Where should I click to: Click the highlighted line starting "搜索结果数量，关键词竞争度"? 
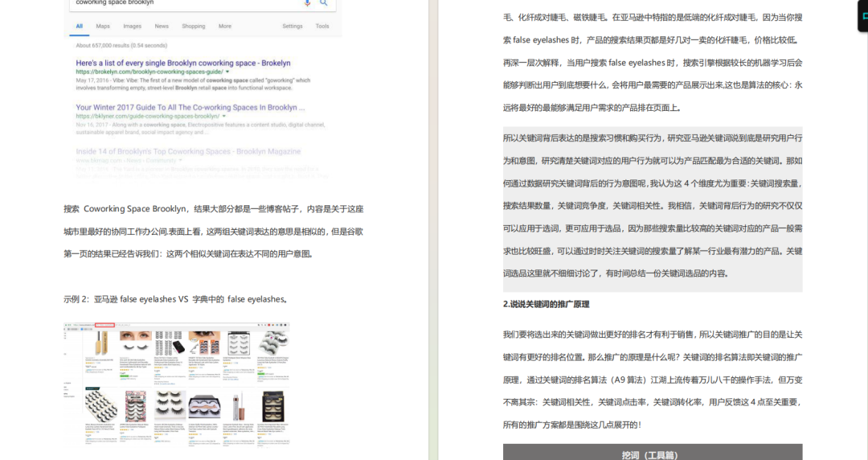pos(653,206)
